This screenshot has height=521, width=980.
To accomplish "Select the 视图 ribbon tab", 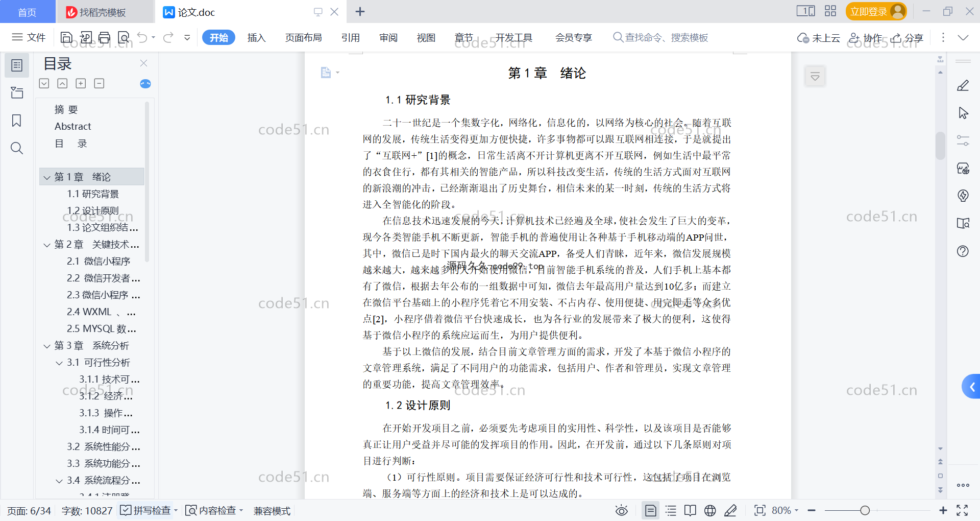I will 426,37.
